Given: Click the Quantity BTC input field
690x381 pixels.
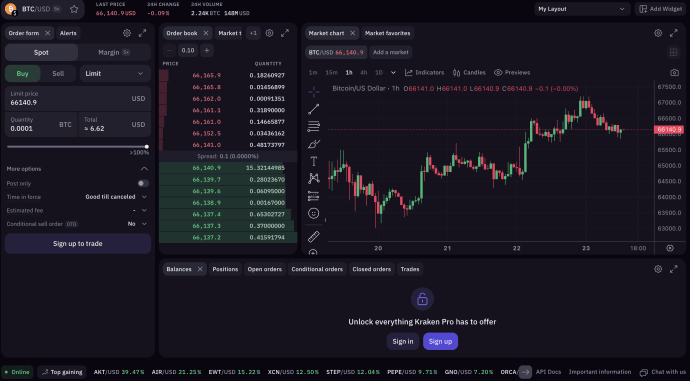Looking at the screenshot, I should 41,125.
